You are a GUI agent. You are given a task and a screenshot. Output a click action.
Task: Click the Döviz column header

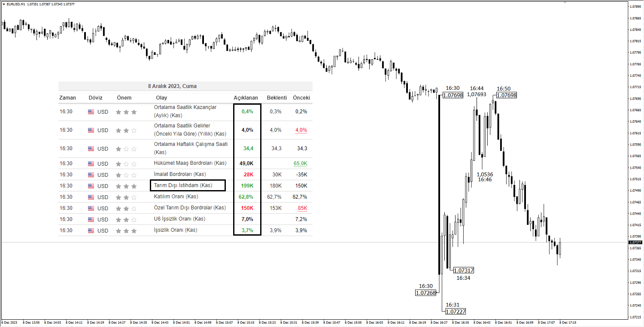pos(96,98)
